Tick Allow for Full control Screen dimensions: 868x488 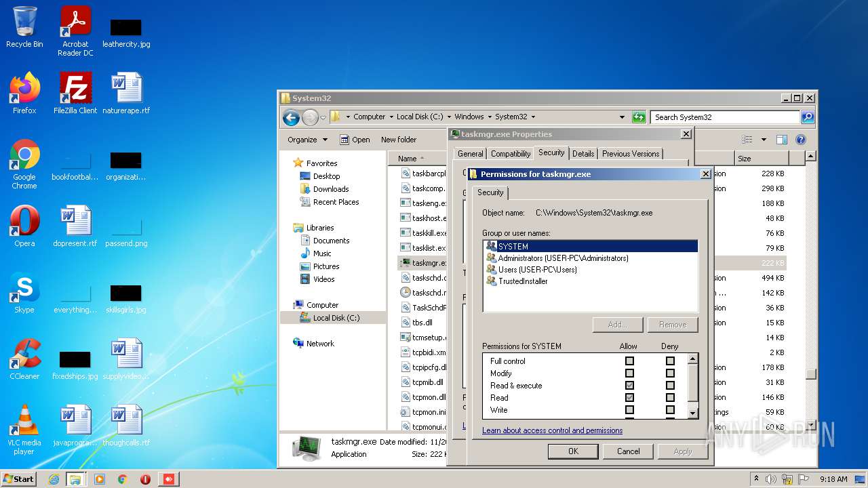[x=629, y=361]
